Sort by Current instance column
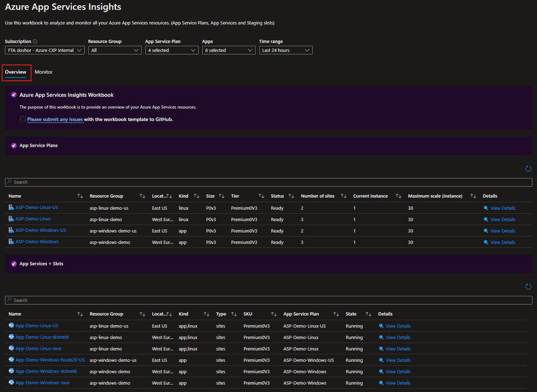Image resolution: width=537 pixels, height=392 pixels. coord(398,196)
